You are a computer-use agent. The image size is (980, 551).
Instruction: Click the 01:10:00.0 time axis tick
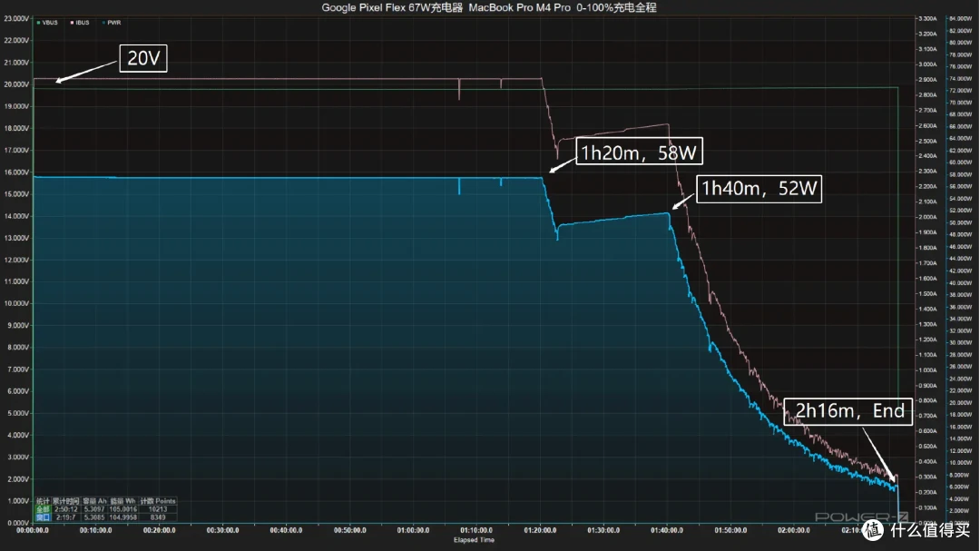(x=476, y=530)
